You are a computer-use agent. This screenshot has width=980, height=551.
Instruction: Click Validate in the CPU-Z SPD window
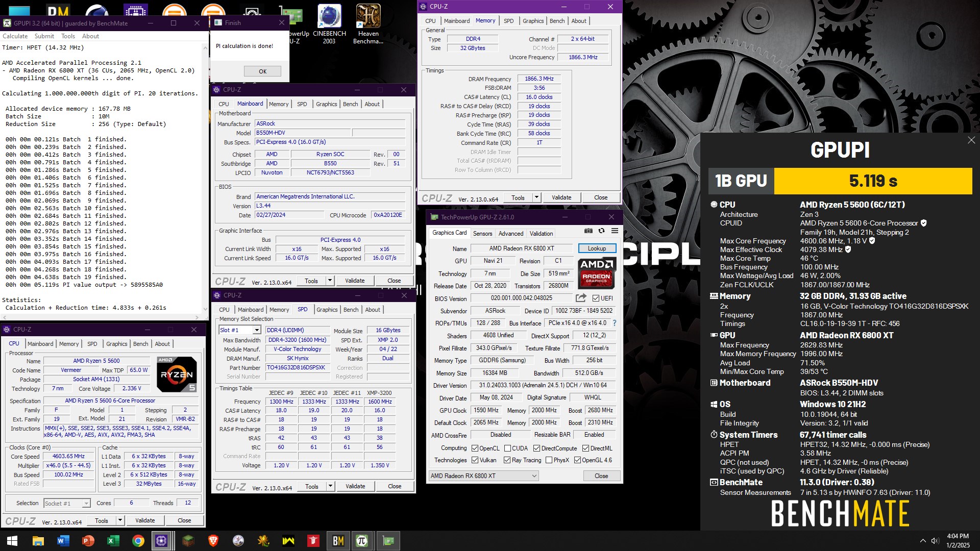(x=355, y=486)
